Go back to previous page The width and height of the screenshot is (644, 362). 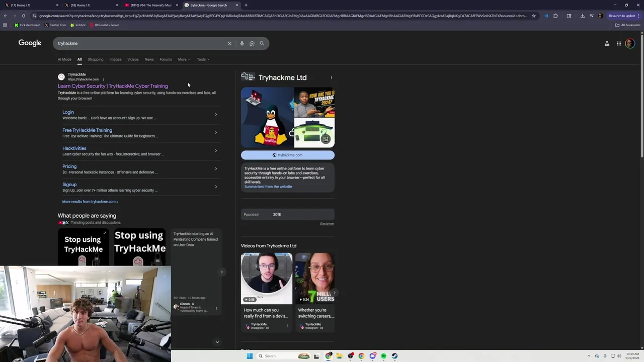click(6, 16)
